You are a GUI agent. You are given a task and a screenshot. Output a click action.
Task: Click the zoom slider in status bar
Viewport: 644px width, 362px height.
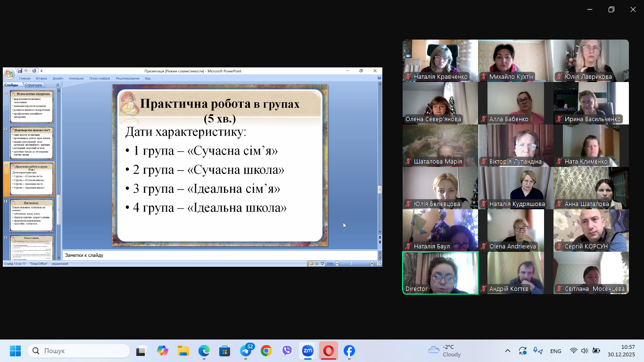pyautogui.click(x=351, y=263)
